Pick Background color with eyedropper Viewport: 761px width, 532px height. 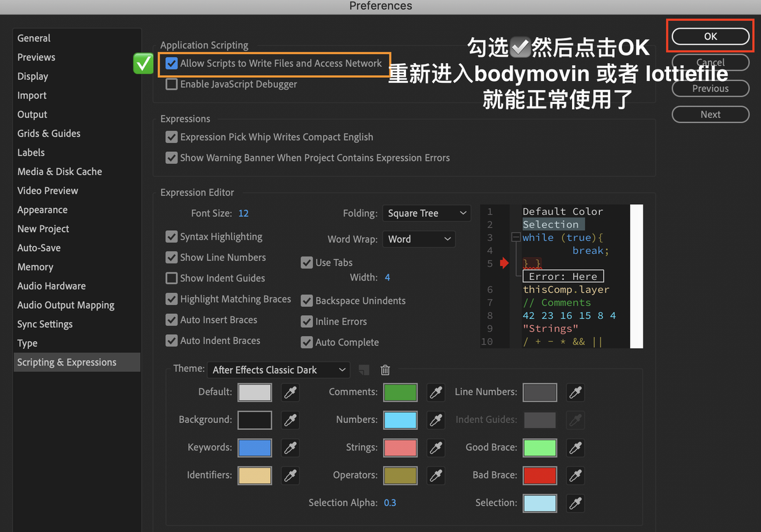(290, 420)
